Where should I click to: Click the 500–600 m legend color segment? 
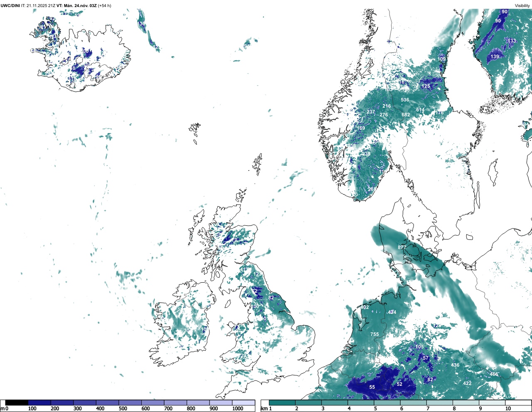[130, 402]
